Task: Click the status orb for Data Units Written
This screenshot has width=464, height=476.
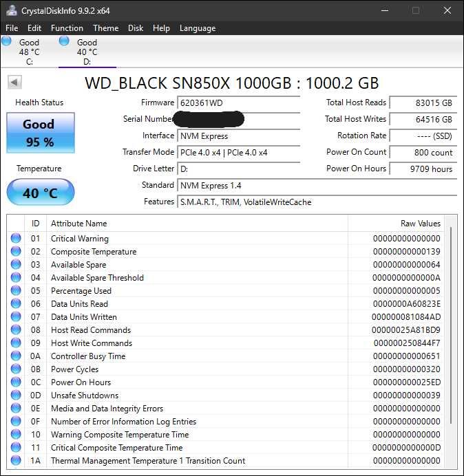Action: (16, 316)
